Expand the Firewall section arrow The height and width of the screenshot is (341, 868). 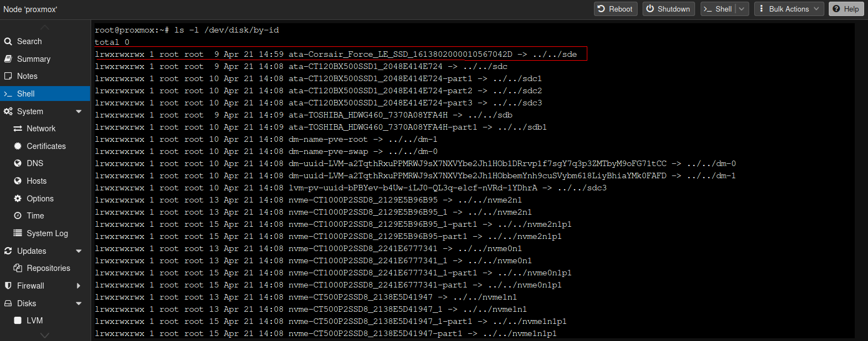[78, 286]
